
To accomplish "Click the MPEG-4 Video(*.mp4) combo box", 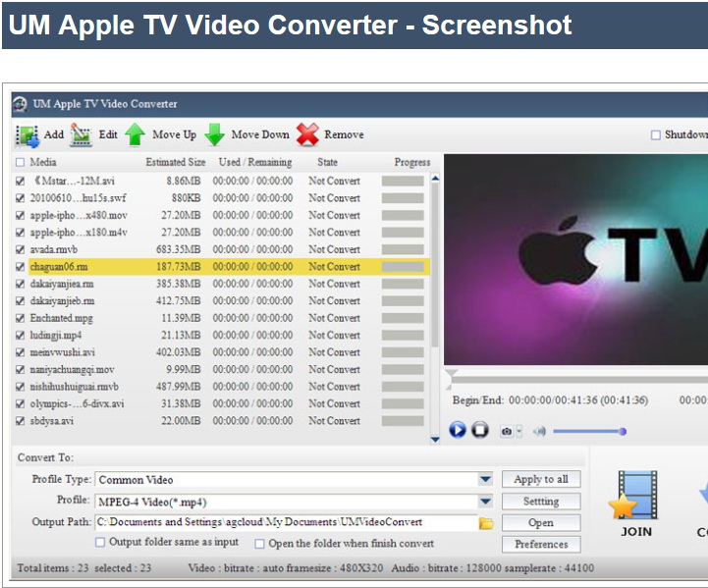I will pyautogui.click(x=294, y=502).
